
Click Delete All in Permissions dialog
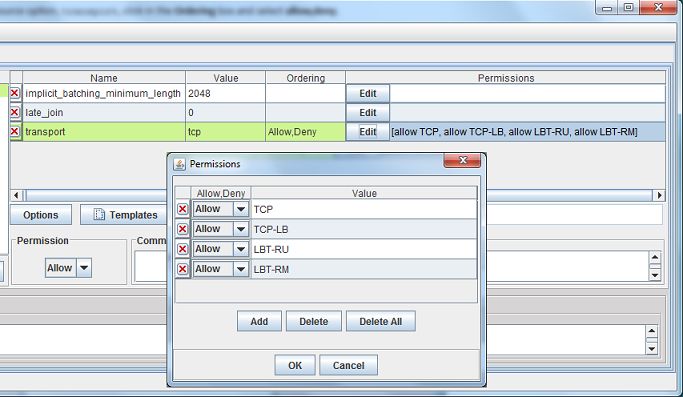pyautogui.click(x=381, y=322)
